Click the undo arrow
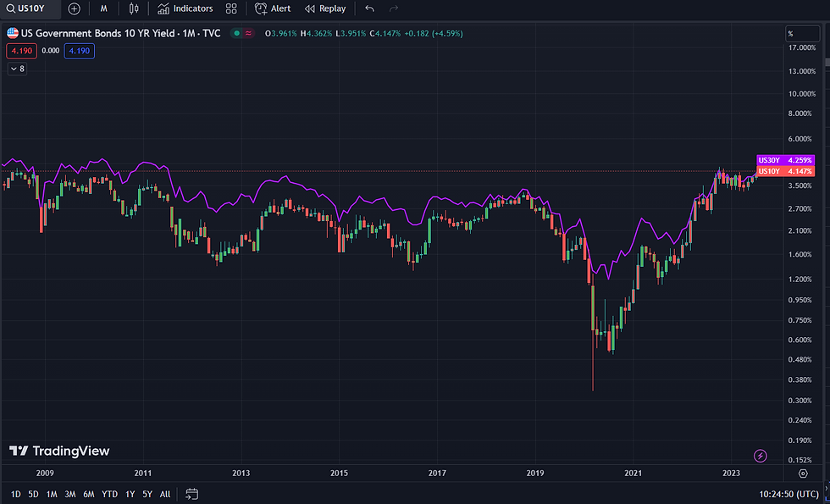This screenshot has width=830, height=504. [x=369, y=8]
